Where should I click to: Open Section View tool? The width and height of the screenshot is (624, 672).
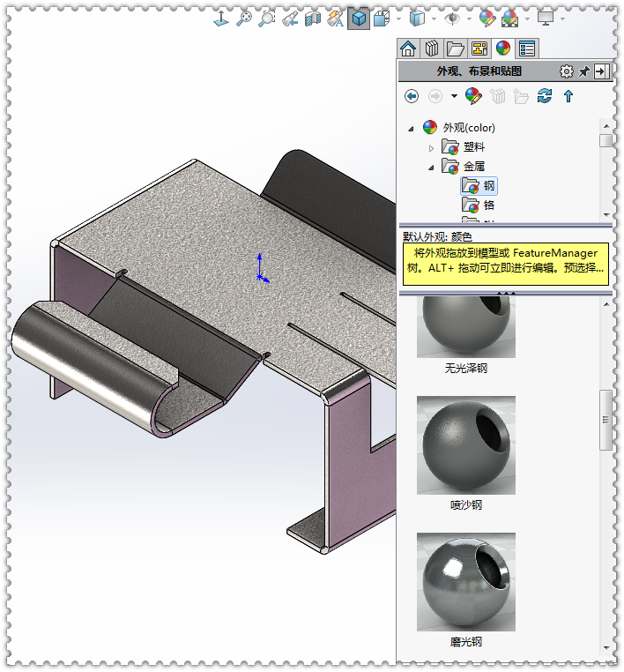click(x=313, y=19)
